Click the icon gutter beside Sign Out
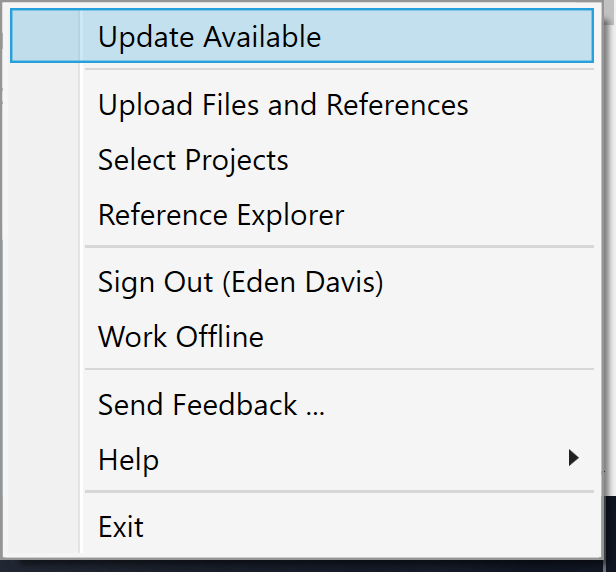The image size is (616, 572). click(x=45, y=282)
